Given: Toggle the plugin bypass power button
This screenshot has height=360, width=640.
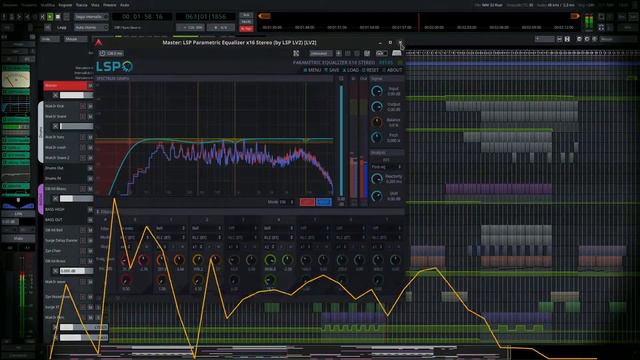Looking at the screenshot, I should pyautogui.click(x=102, y=53).
